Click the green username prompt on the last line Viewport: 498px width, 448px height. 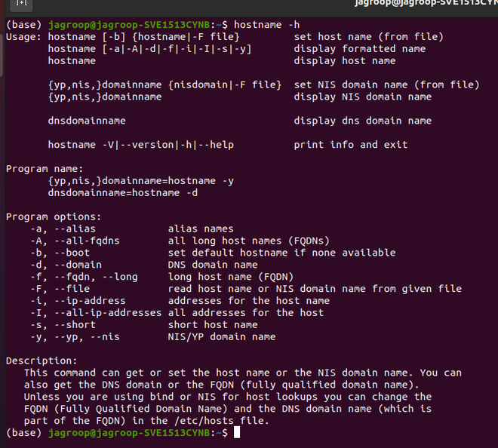point(129,433)
